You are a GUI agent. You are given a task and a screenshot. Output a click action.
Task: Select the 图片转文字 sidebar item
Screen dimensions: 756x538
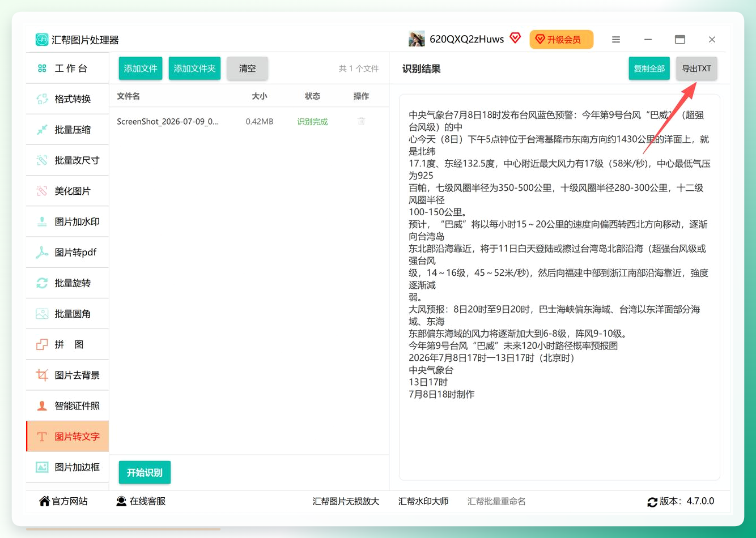tap(67, 436)
